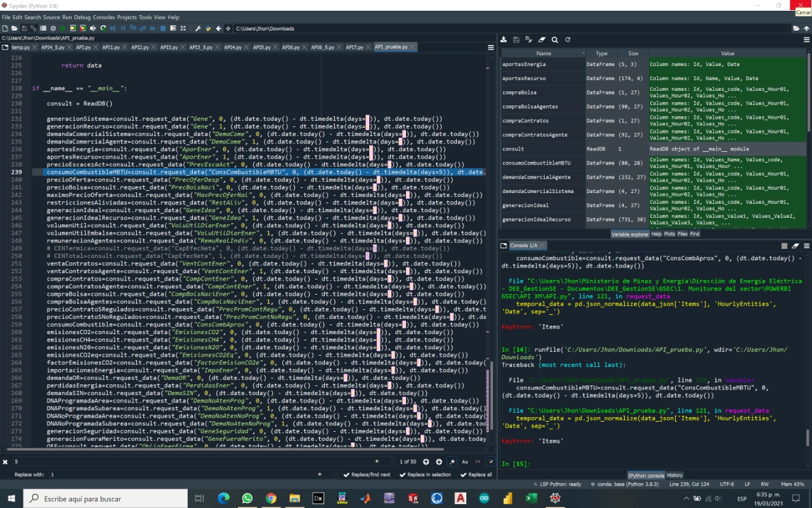This screenshot has width=812, height=508.
Task: Open Variable explorer pane options menu
Action: (807, 39)
